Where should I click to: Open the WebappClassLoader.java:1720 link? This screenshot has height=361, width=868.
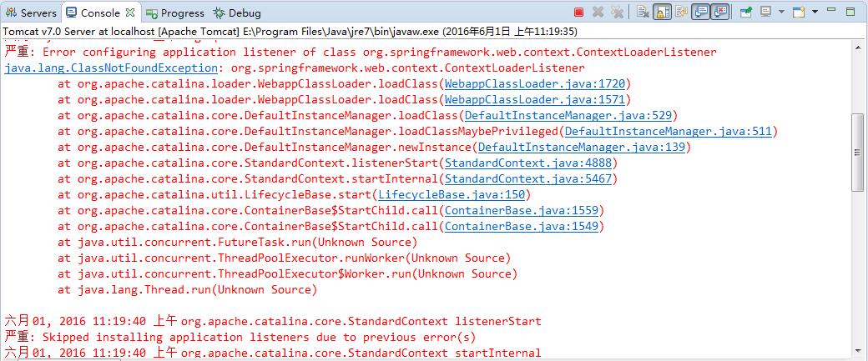click(x=535, y=84)
